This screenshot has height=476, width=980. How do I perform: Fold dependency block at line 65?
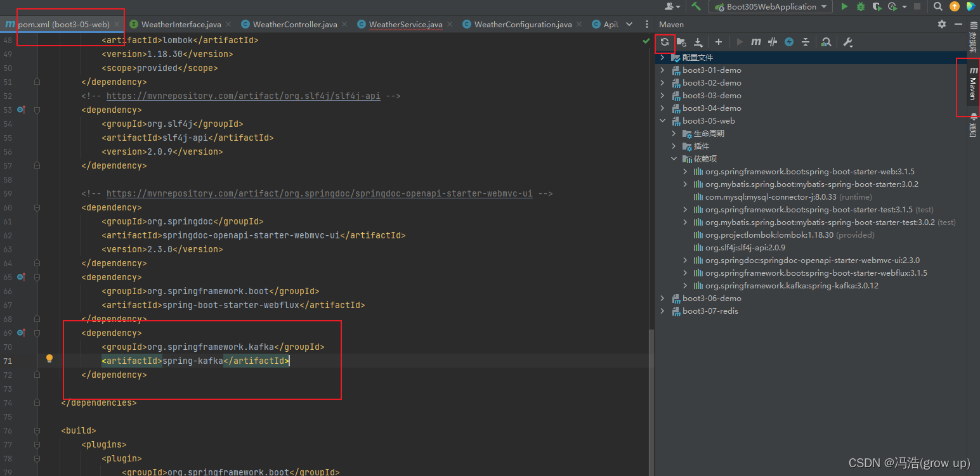(37, 277)
